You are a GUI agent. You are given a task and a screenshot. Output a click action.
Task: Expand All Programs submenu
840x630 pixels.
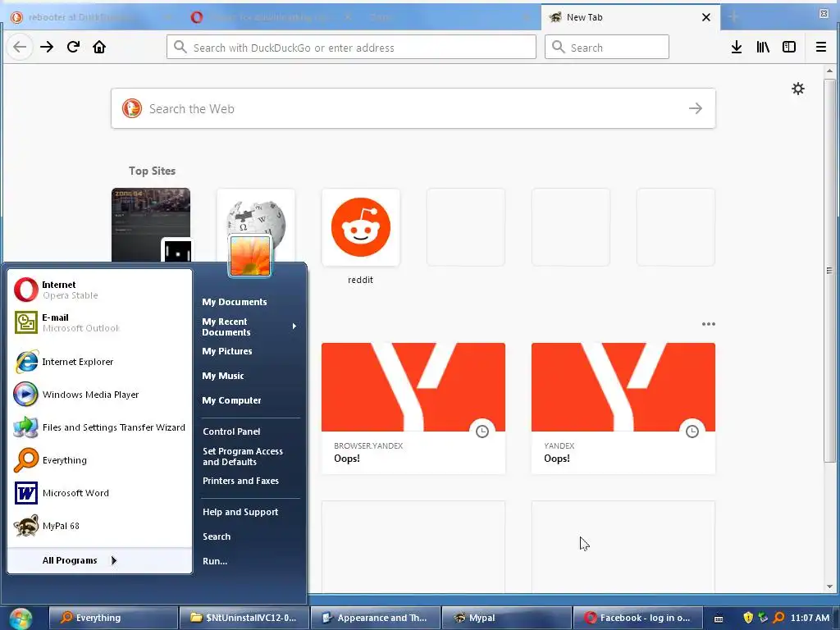(99, 560)
